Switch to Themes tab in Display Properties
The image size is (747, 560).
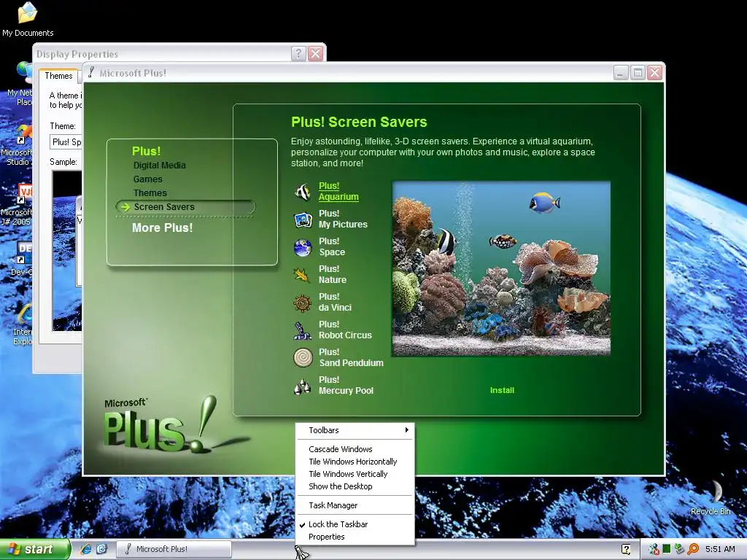coord(58,76)
